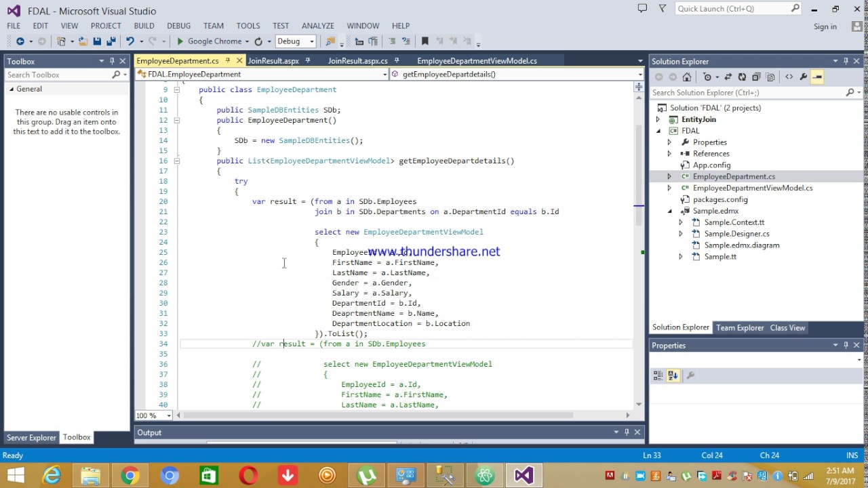Open the ANALYZE menu
Screen dimensions: 868x488
tap(317, 26)
